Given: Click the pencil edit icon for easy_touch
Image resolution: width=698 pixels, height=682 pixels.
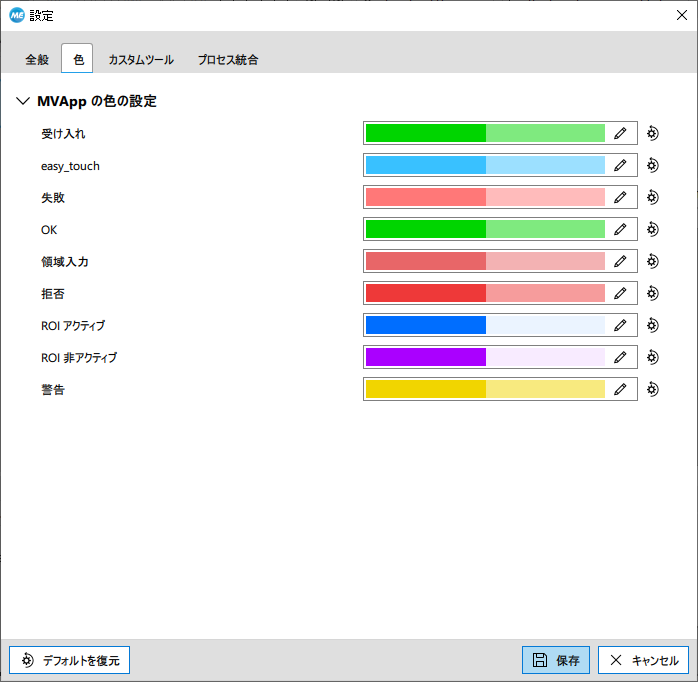Looking at the screenshot, I should tap(620, 165).
